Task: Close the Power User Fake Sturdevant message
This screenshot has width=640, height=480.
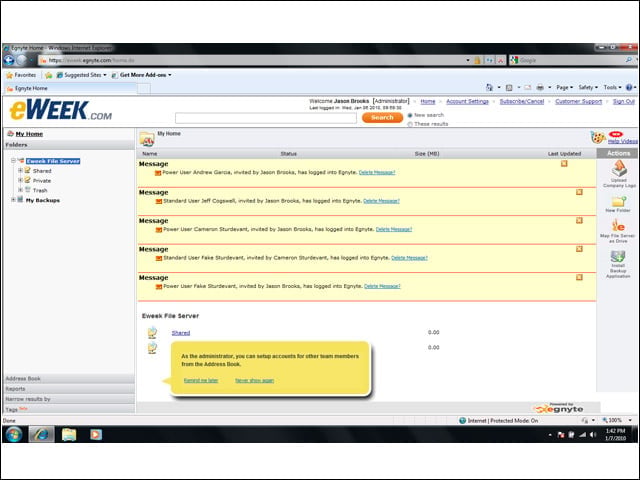Action: pyautogui.click(x=579, y=277)
